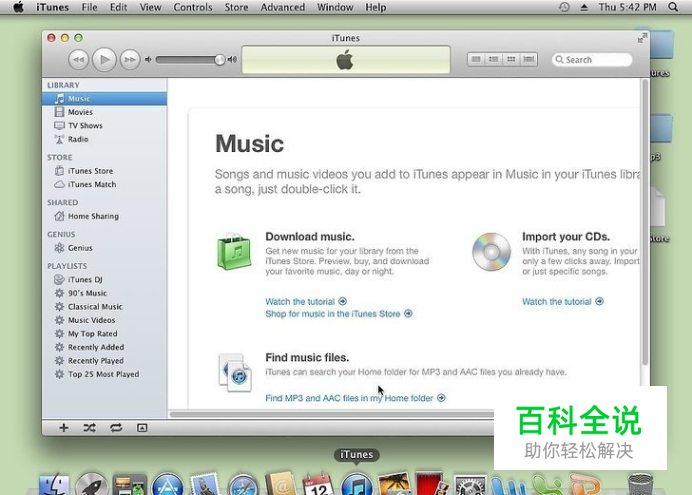Image resolution: width=692 pixels, height=495 pixels.
Task: Click the add playlist plus button
Action: click(64, 428)
